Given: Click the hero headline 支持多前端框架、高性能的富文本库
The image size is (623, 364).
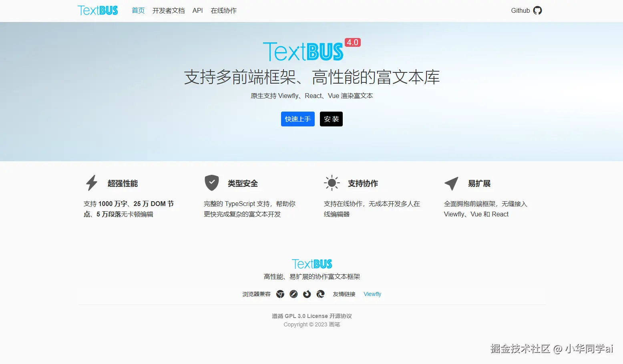Looking at the screenshot, I should [312, 77].
